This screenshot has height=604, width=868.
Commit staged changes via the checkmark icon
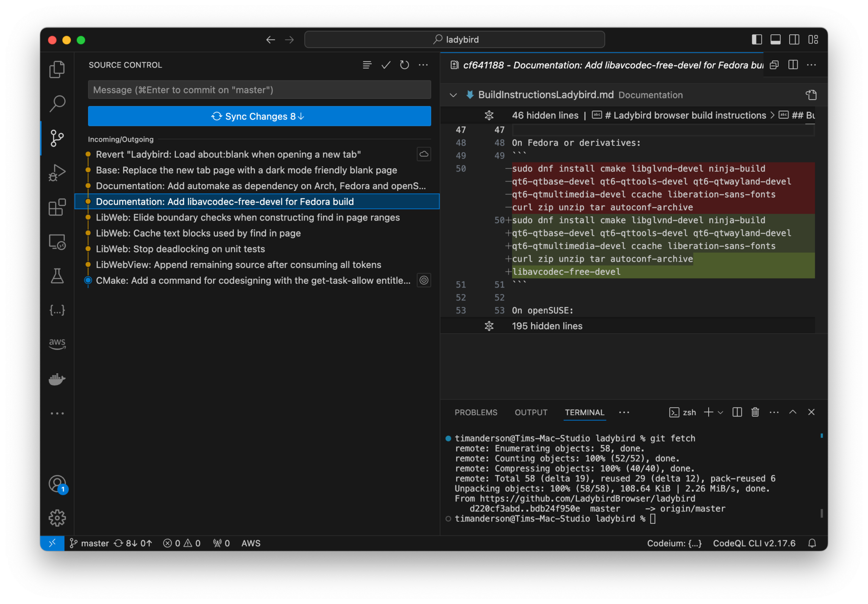386,65
